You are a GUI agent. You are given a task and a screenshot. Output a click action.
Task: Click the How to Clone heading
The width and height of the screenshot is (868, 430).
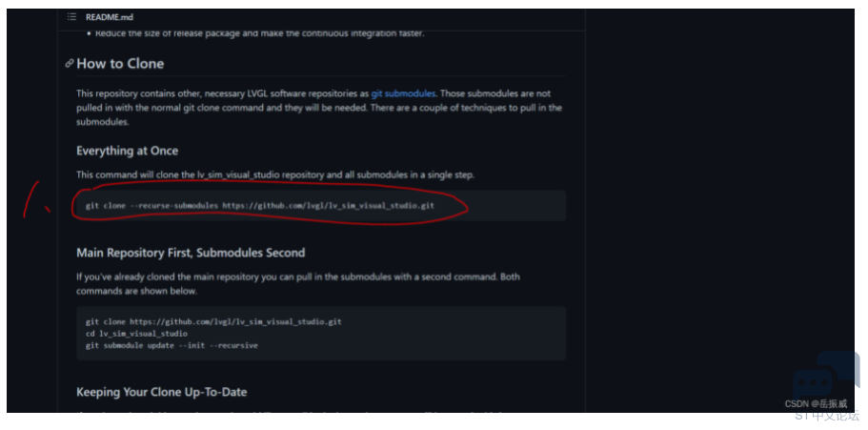point(120,63)
